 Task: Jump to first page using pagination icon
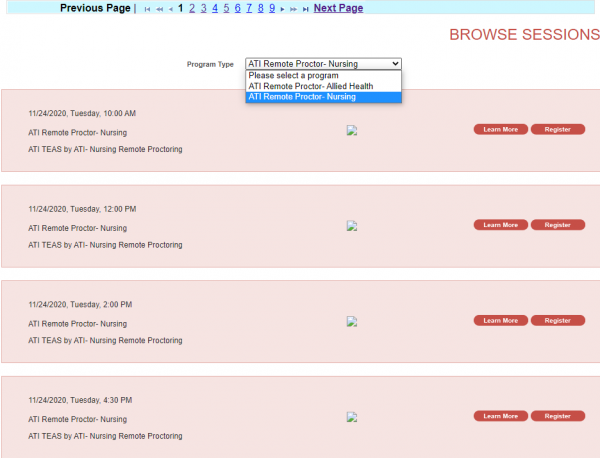148,9
